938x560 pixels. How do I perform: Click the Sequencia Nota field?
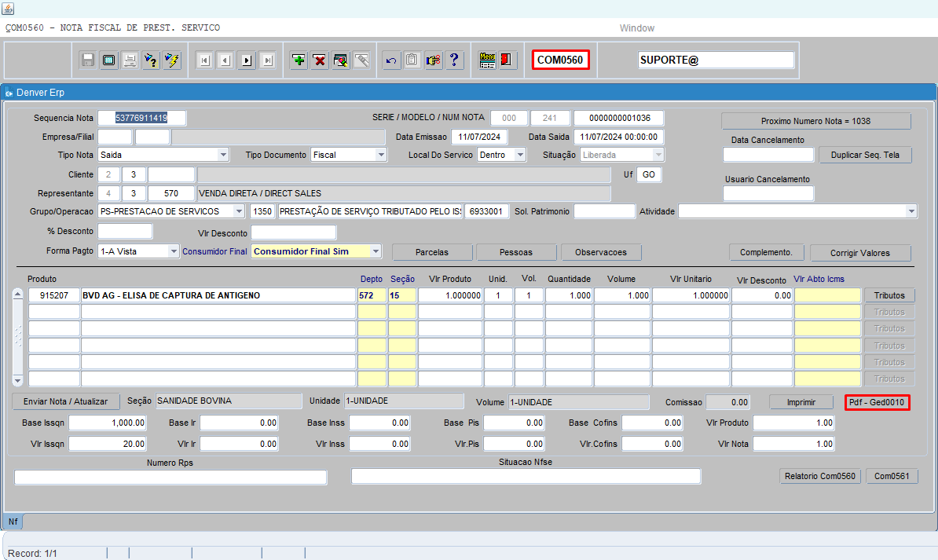click(141, 118)
